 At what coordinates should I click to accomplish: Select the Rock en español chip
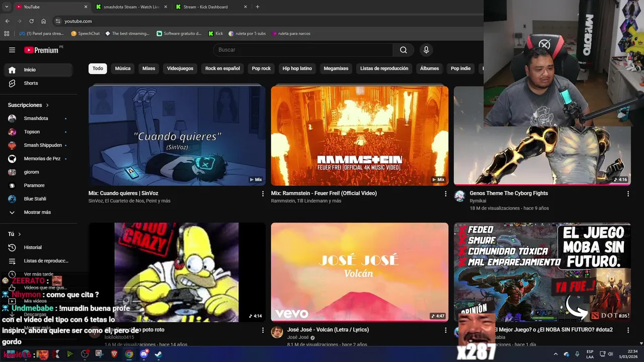[222, 68]
